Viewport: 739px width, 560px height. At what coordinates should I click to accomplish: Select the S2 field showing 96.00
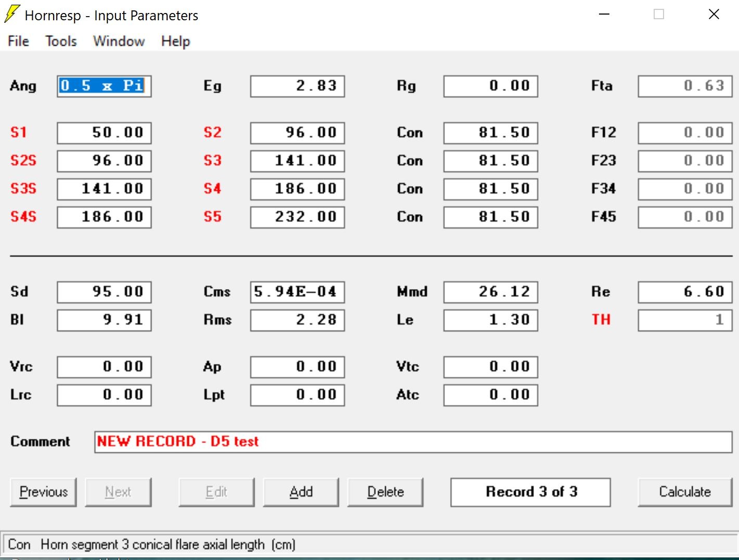click(x=298, y=133)
